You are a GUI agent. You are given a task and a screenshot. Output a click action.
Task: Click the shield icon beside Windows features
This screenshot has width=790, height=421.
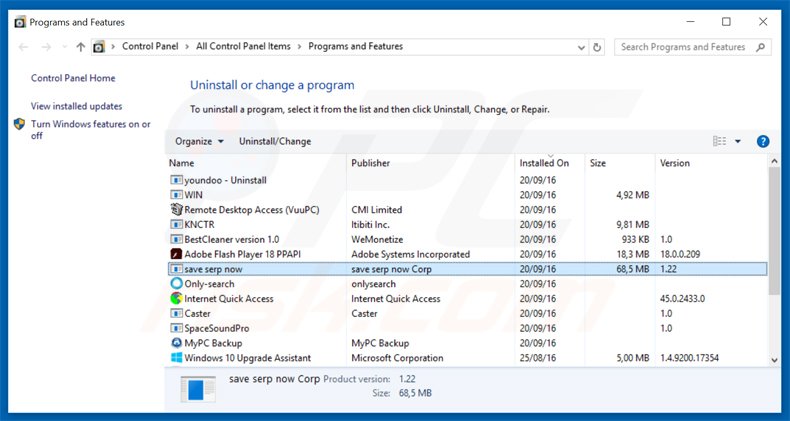[x=20, y=124]
